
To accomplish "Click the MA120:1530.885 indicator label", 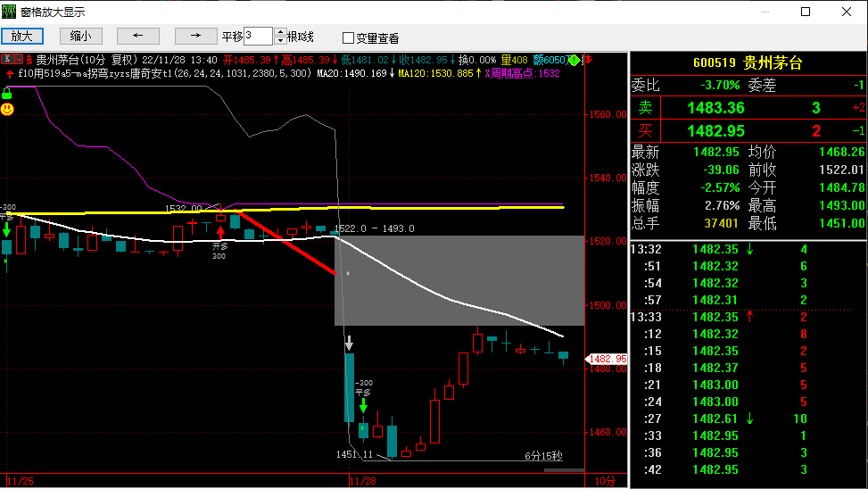I will 440,73.
